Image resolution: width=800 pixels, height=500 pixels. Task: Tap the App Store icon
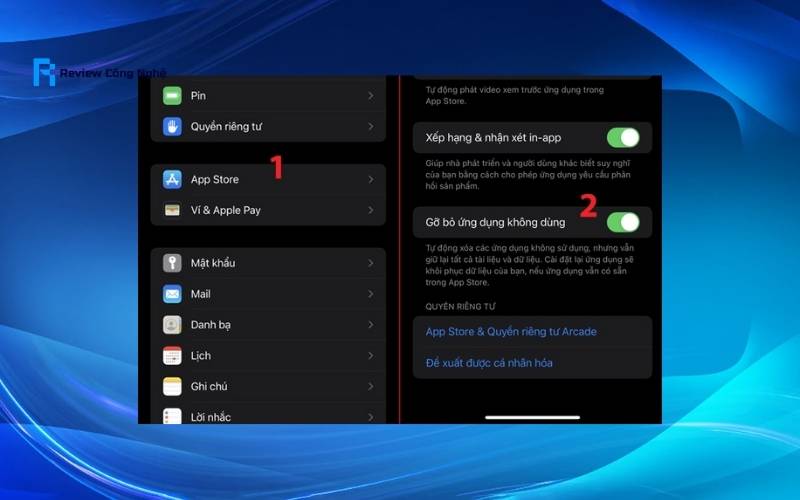(x=172, y=180)
